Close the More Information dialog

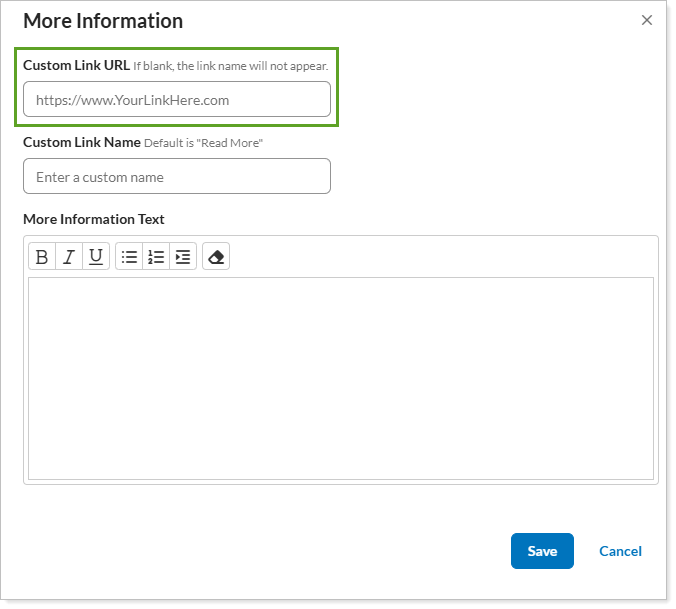[647, 20]
